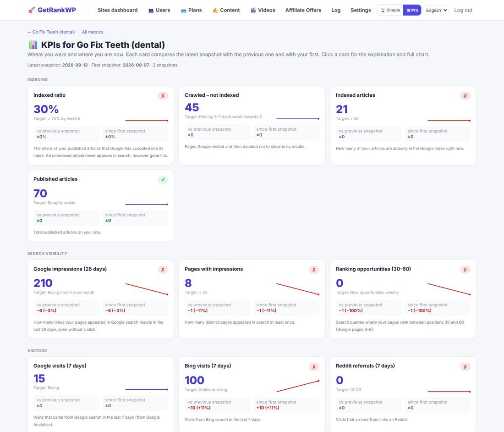504x432 pixels.
Task: Click the red X on Reddit referrals card
Action: coord(465,367)
